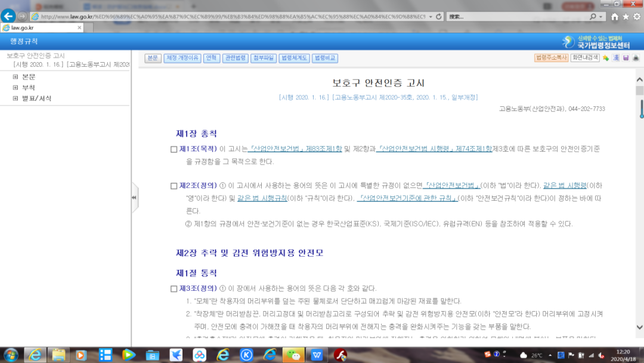Tick the checkbox beside 제1조(목적)

174,149
